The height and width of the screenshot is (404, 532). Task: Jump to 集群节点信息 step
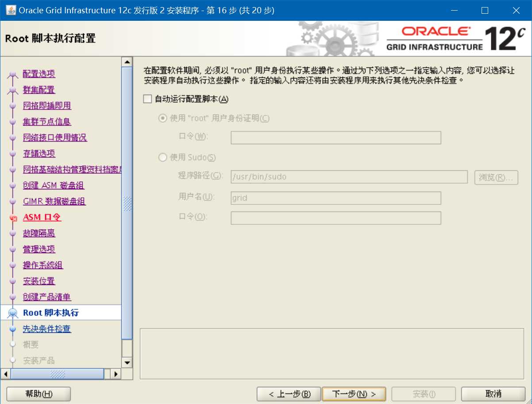pos(47,122)
